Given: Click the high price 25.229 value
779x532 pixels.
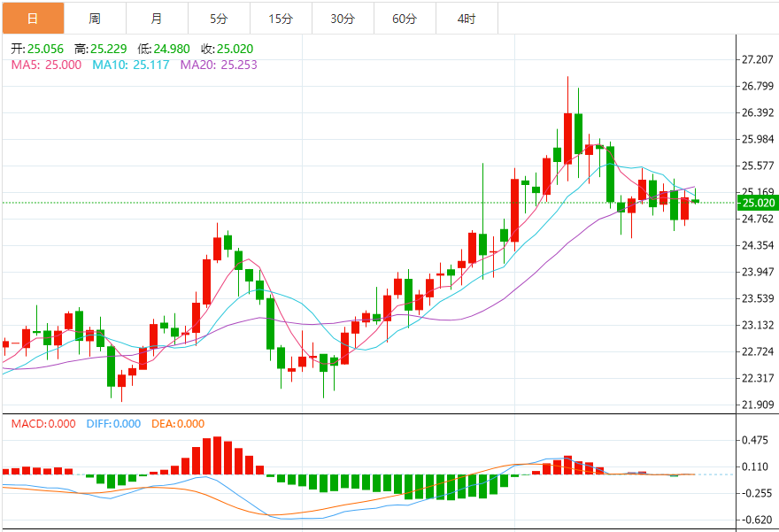Looking at the screenshot, I should click(108, 49).
